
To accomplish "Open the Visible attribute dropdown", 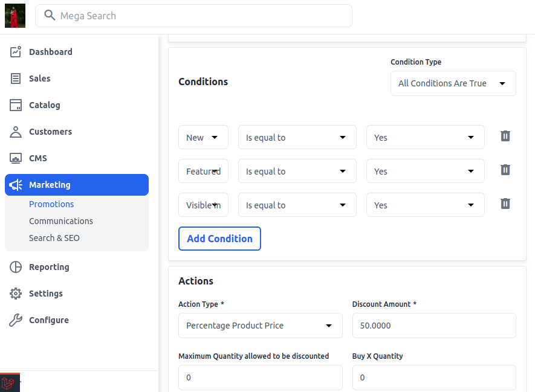I will pyautogui.click(x=203, y=205).
